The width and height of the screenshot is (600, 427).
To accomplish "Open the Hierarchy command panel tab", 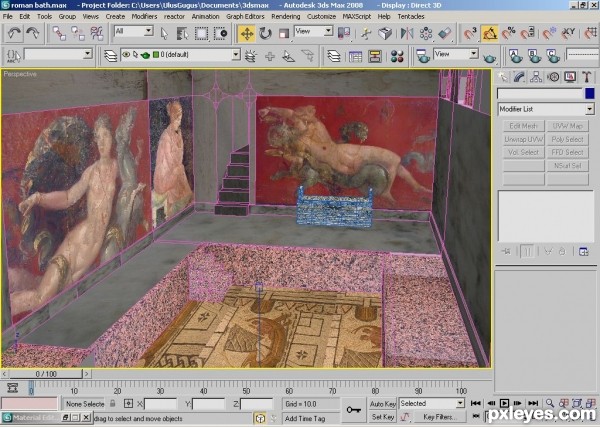I will (x=536, y=77).
